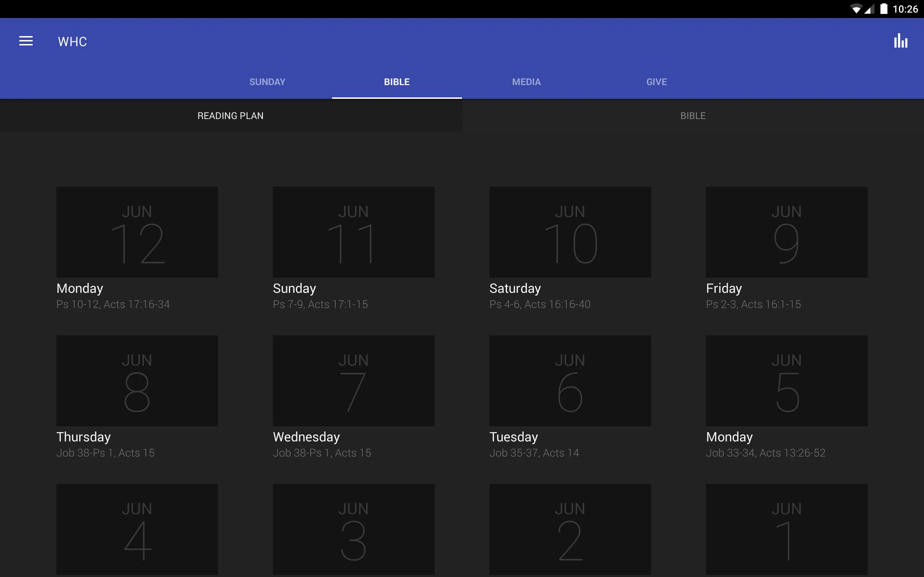Open the hamburger menu

pos(25,40)
